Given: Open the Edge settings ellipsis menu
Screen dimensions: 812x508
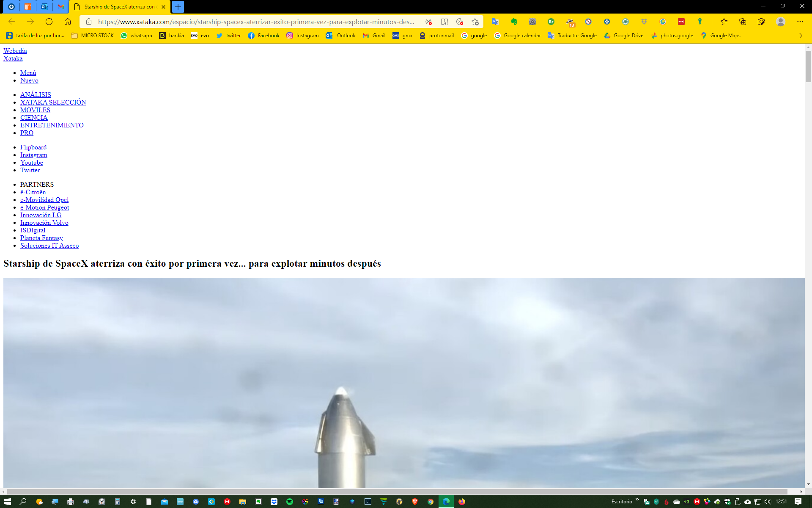Looking at the screenshot, I should pos(800,22).
